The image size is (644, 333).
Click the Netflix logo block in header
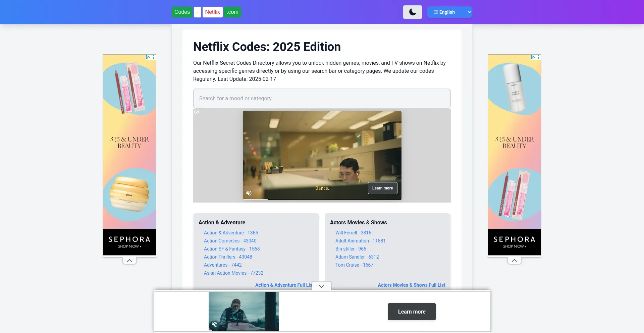(x=213, y=12)
